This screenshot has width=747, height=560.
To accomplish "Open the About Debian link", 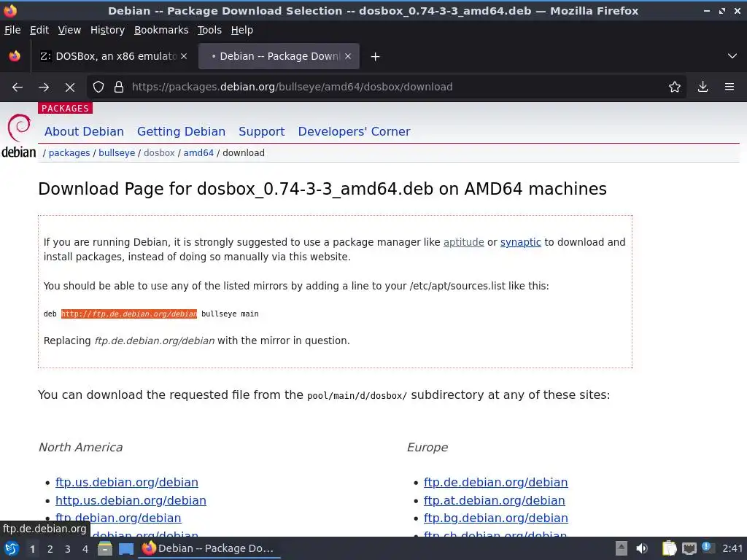I will coord(85,131).
